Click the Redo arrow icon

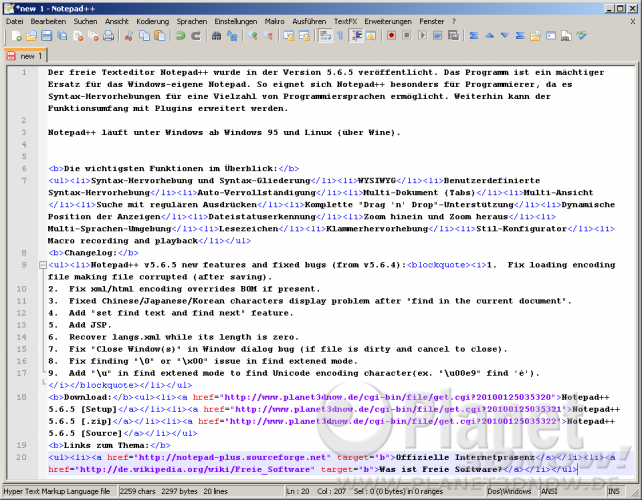196,36
